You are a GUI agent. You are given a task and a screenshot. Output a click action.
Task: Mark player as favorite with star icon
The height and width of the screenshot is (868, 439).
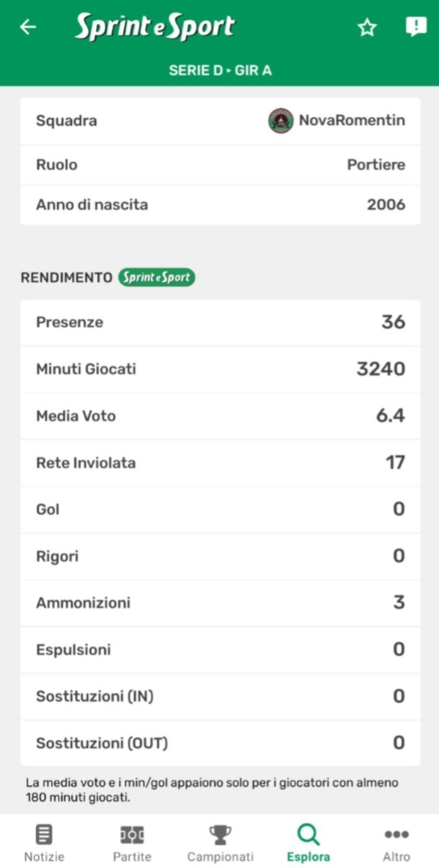[367, 27]
